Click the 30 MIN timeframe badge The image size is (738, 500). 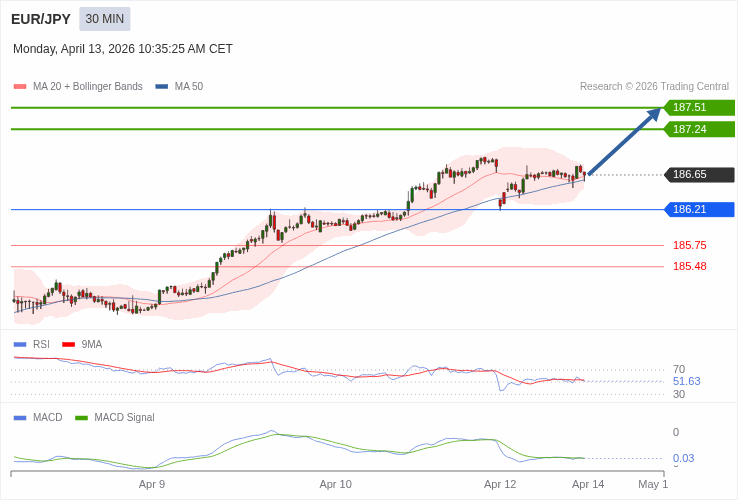pos(105,19)
